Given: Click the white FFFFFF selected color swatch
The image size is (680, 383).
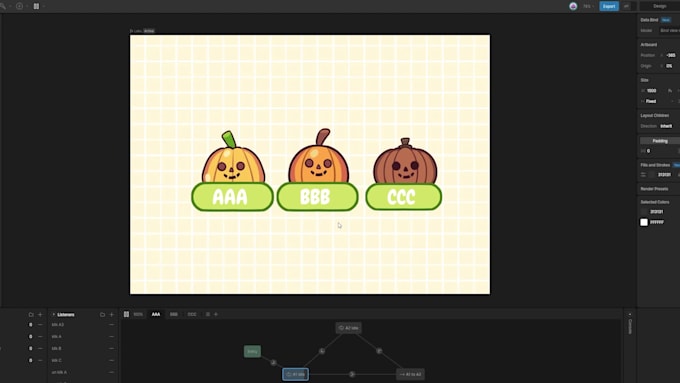Looking at the screenshot, I should [644, 222].
